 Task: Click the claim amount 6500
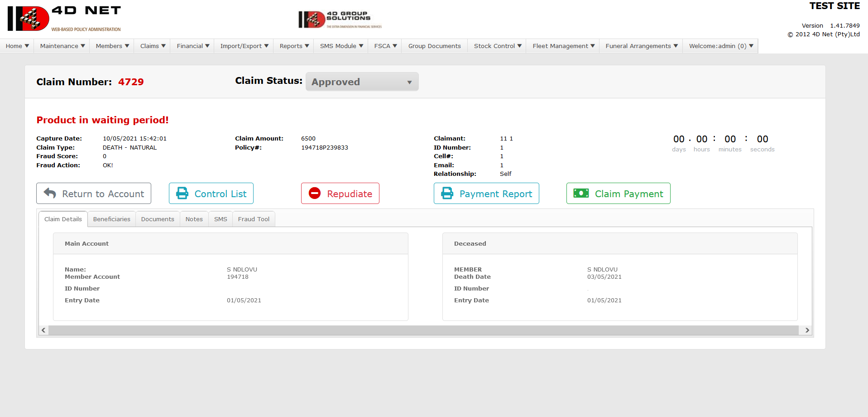pyautogui.click(x=308, y=139)
